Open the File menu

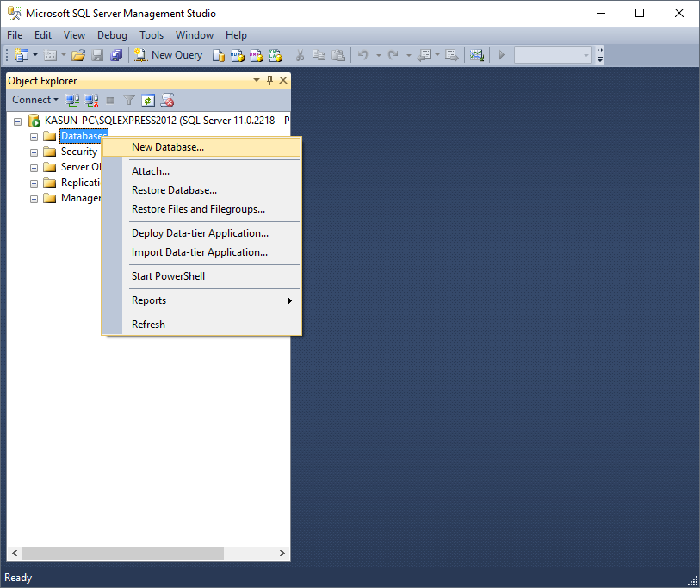pos(15,34)
